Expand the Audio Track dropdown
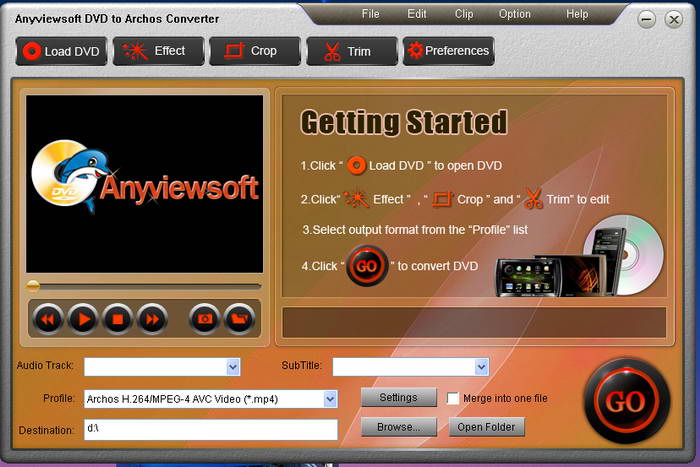The width and height of the screenshot is (700, 467). pos(233,367)
